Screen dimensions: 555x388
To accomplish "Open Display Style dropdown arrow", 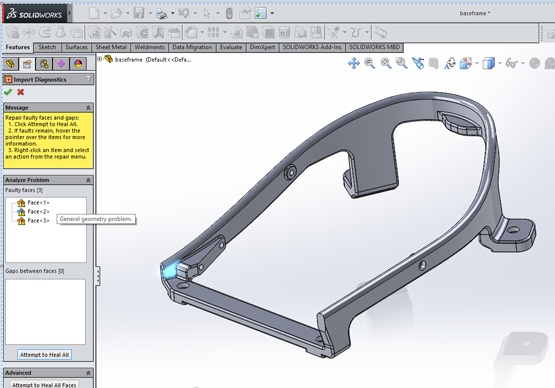I will coord(500,64).
